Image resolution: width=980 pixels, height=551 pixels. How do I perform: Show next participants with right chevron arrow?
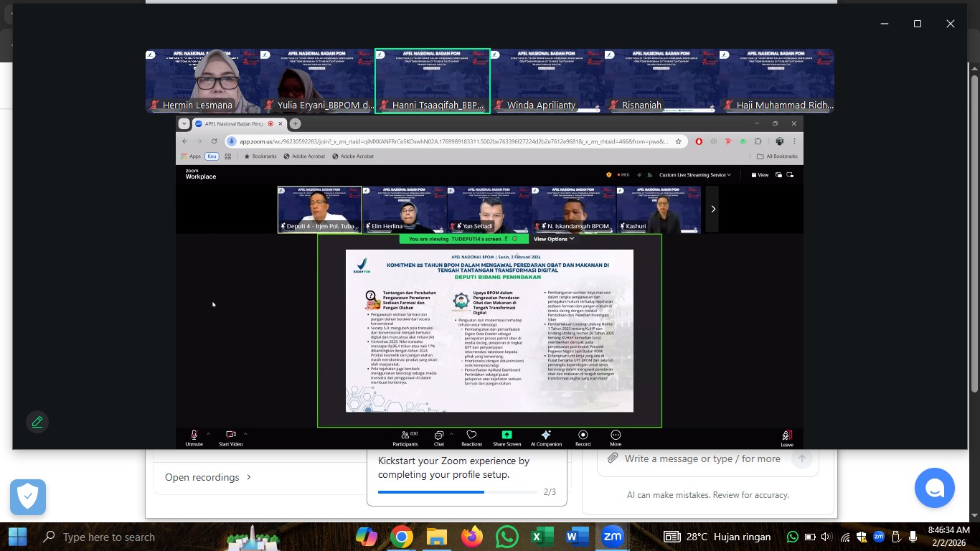[712, 209]
